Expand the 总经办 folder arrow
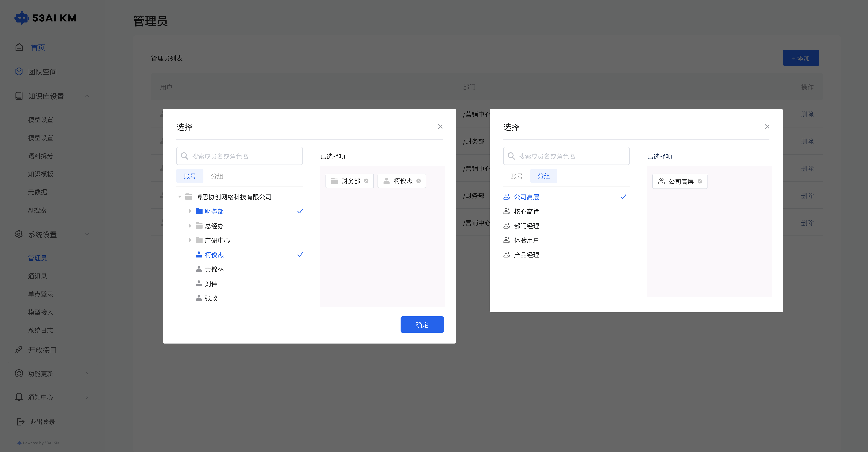 click(x=190, y=226)
